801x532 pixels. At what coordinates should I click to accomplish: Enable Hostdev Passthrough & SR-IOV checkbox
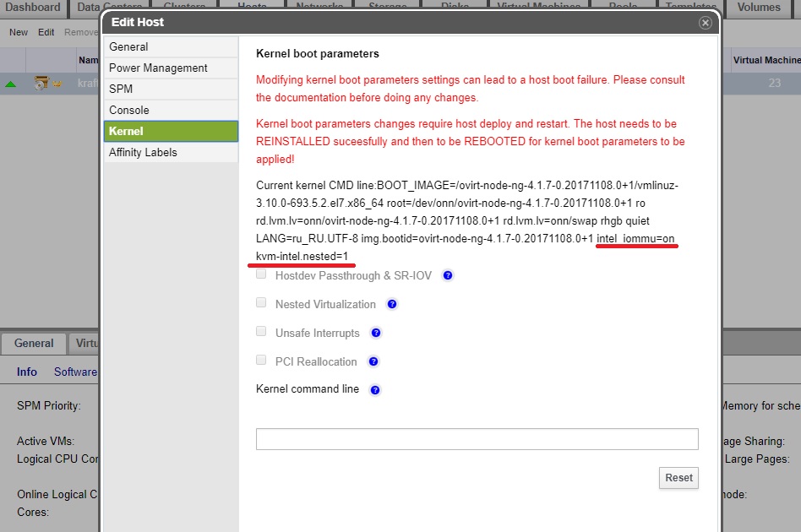point(261,274)
